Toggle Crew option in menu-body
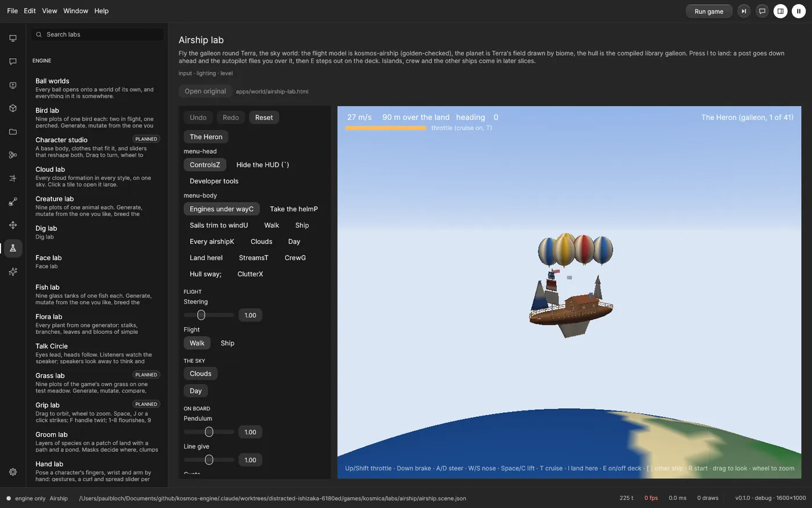Screen dimensions: 812x508 tap(295, 258)
